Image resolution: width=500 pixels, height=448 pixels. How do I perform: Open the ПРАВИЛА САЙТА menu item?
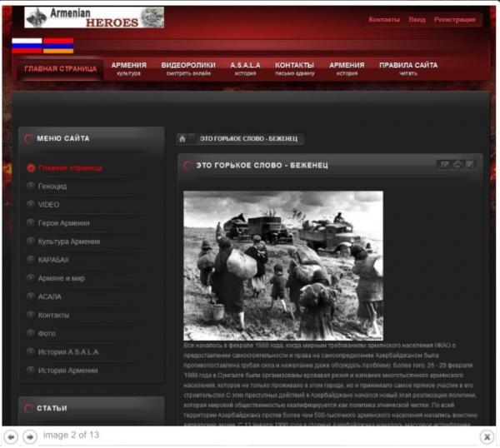point(407,68)
